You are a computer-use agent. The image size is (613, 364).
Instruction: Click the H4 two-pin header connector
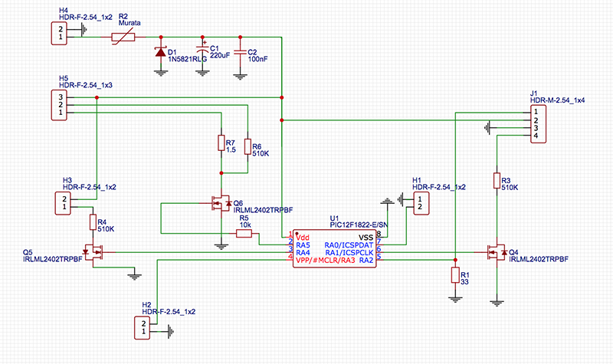click(57, 32)
